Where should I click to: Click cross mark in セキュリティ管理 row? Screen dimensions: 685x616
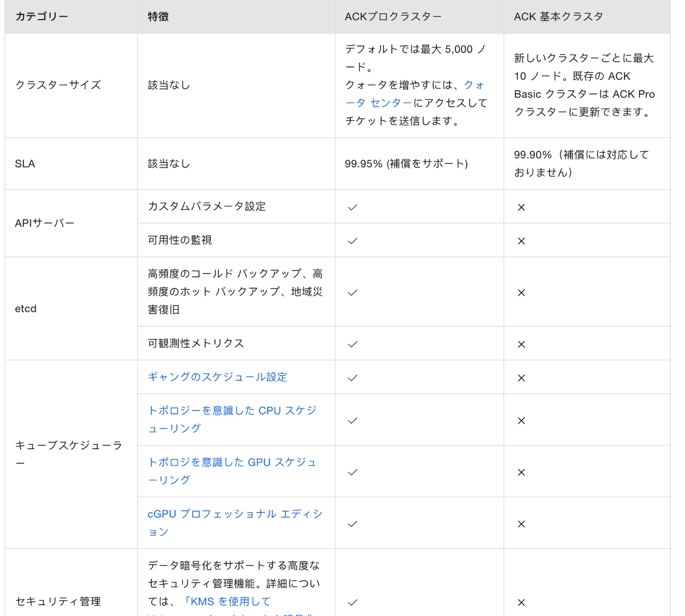[521, 603]
